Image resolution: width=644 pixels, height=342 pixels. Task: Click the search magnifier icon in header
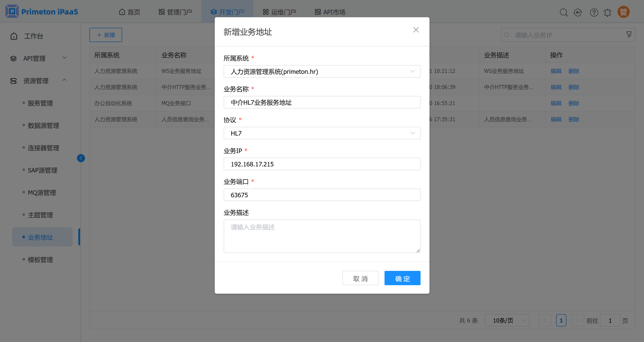pyautogui.click(x=563, y=12)
